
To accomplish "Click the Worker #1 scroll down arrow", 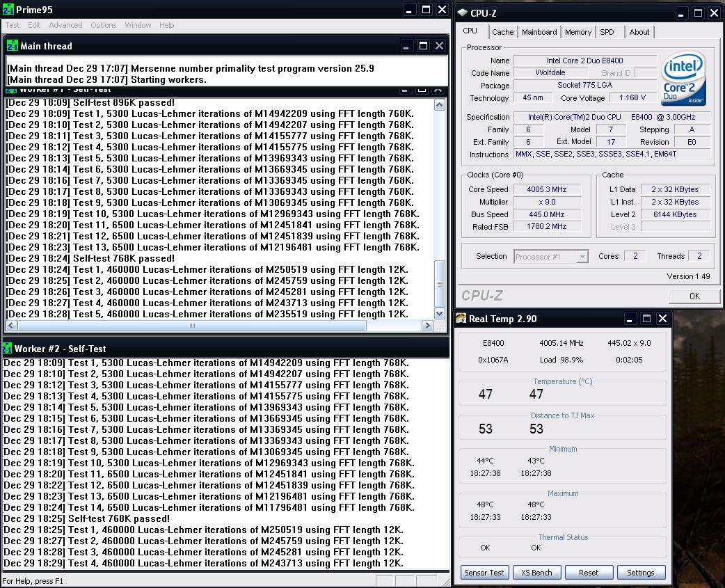I will click(439, 313).
